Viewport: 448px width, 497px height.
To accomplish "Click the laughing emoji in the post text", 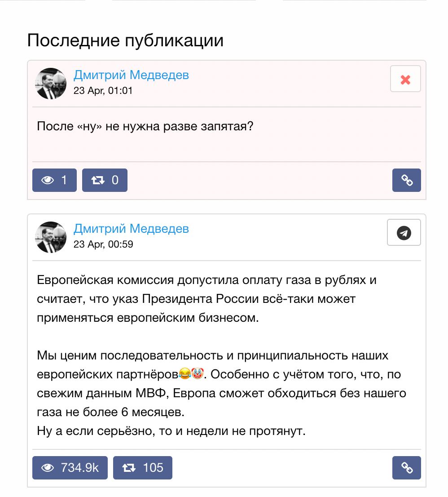I will (184, 373).
